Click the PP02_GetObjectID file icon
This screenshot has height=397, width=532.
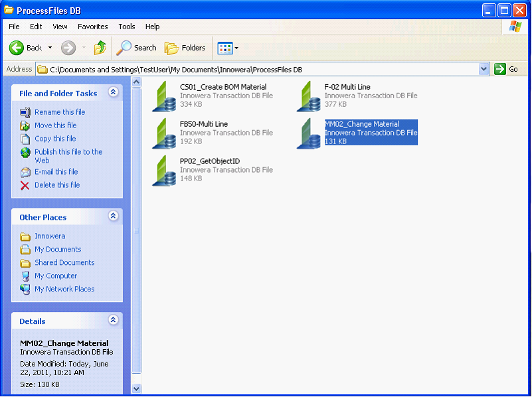click(x=164, y=170)
